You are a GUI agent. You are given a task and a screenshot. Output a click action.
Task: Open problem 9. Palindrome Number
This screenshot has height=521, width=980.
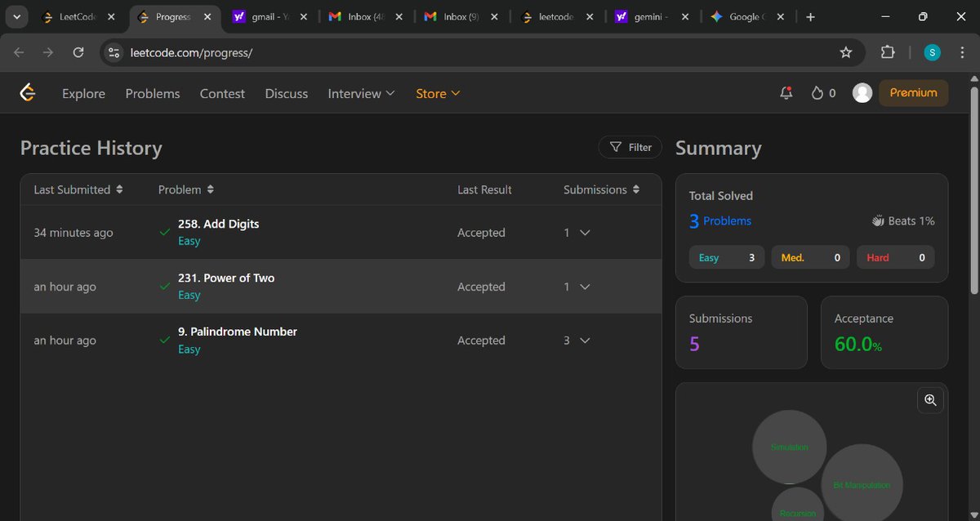pos(238,332)
